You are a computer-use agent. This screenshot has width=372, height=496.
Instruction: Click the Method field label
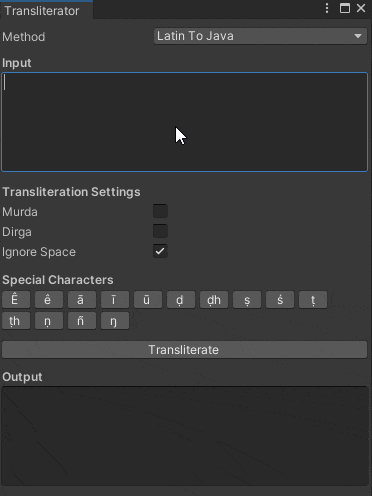coord(24,37)
